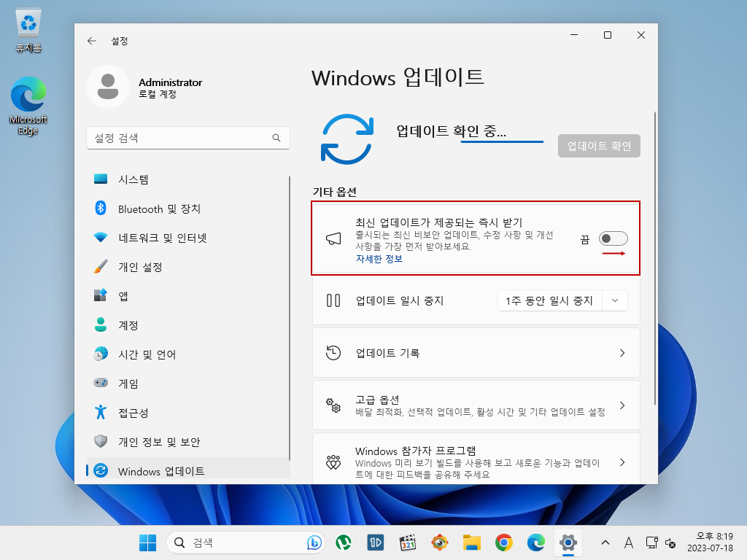Screen dimensions: 747x560
Task: Show hidden tray icons chevron
Action: pyautogui.click(x=605, y=542)
